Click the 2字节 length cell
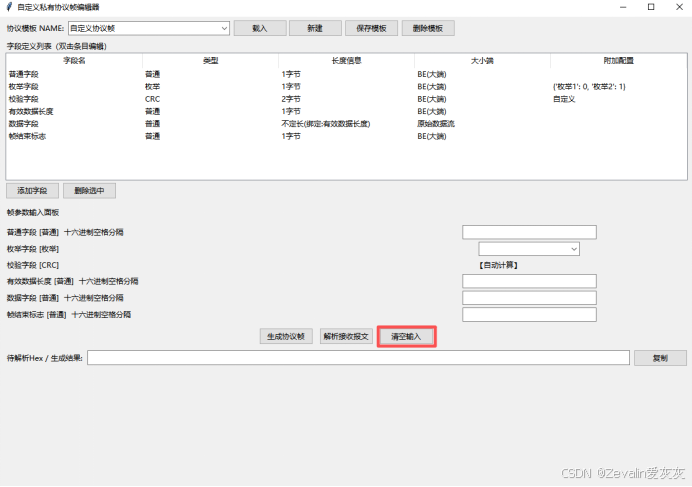The height and width of the screenshot is (487, 692). (291, 99)
